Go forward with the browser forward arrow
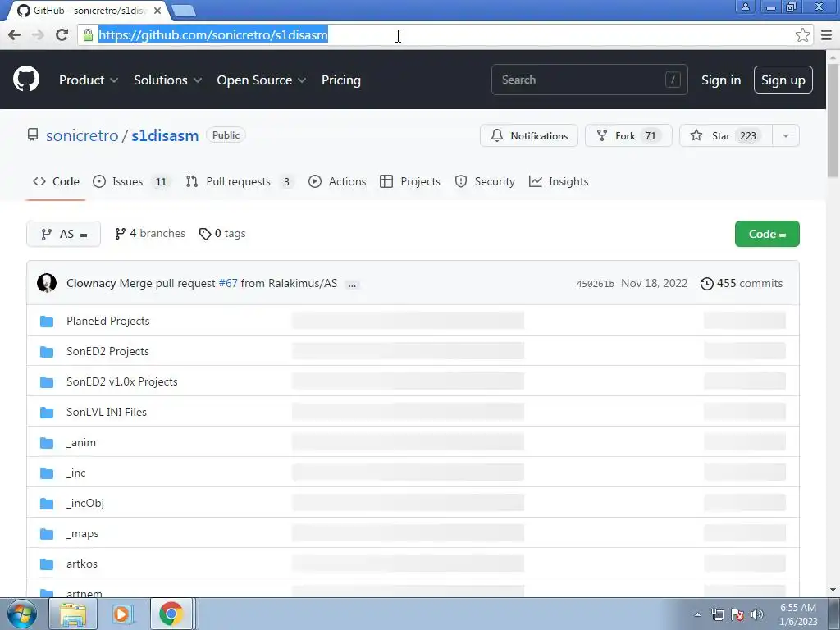840x630 pixels. pos(38,35)
